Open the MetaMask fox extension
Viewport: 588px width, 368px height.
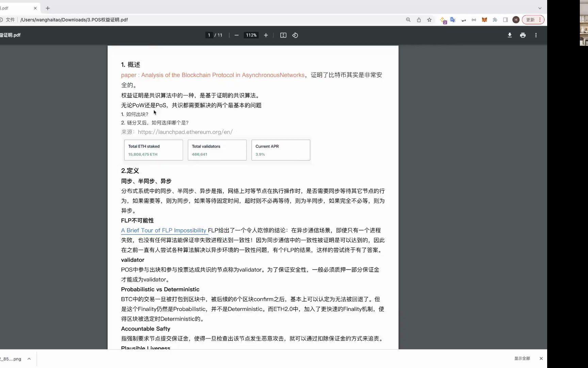coord(485,20)
